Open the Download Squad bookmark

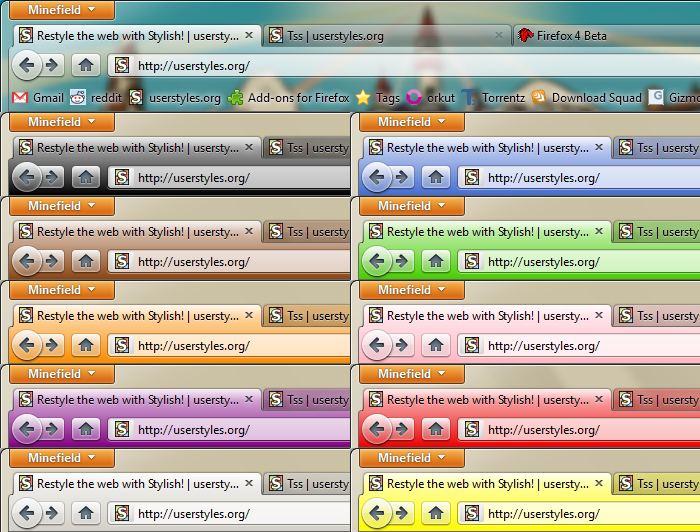[x=585, y=98]
